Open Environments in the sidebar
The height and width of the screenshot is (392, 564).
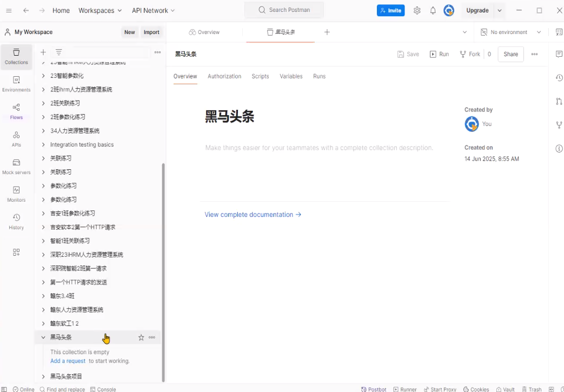coord(16,84)
